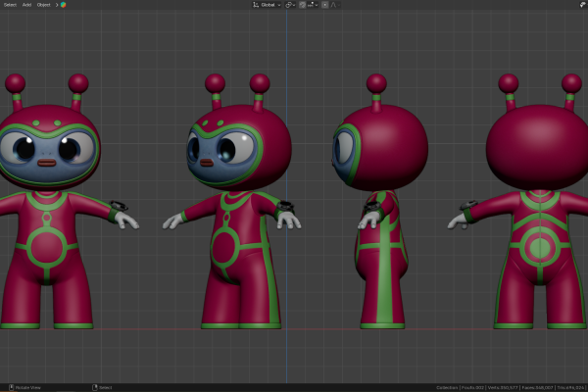
Task: Expand the header menu chevron before the cube icon
Action: pos(57,5)
